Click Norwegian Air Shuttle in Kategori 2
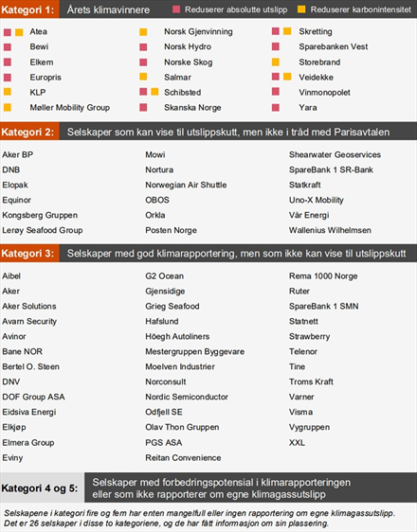This screenshot has width=417, height=532. coord(186,185)
